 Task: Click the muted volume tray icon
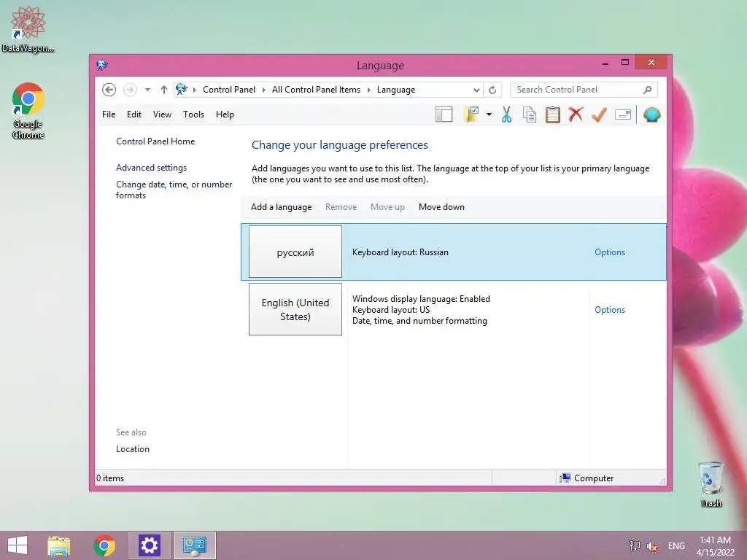651,546
